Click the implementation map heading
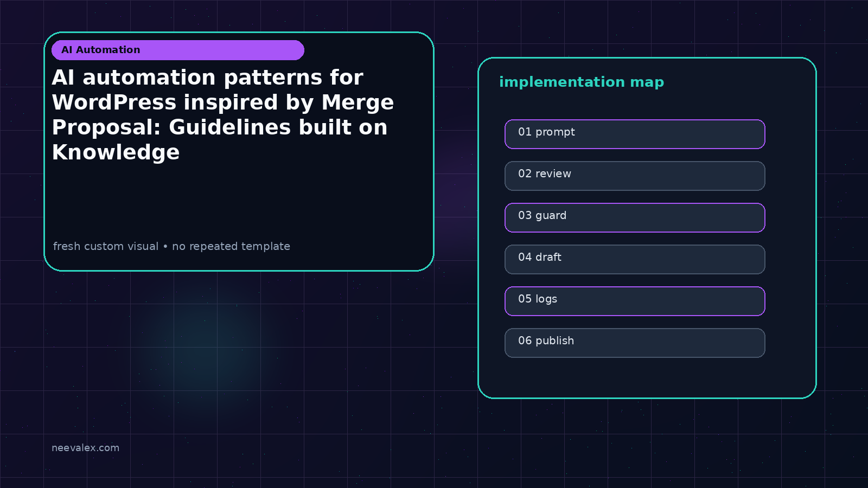 (582, 82)
